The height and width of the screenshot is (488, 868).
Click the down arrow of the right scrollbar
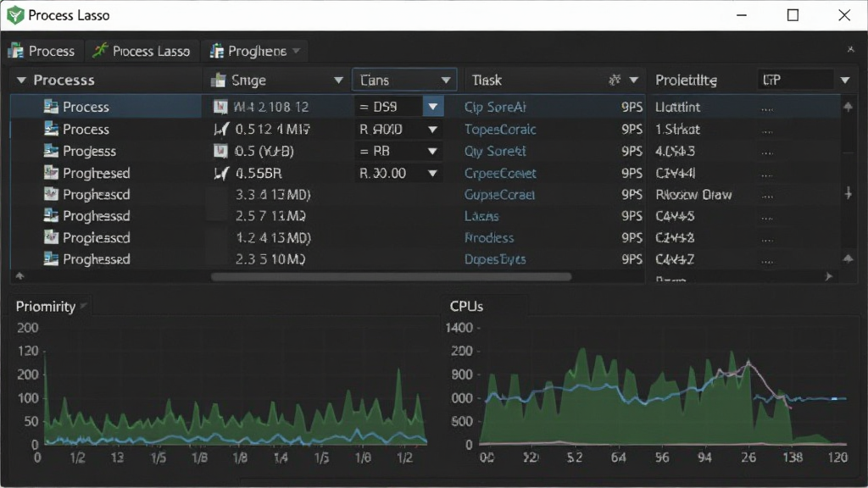pos(848,192)
